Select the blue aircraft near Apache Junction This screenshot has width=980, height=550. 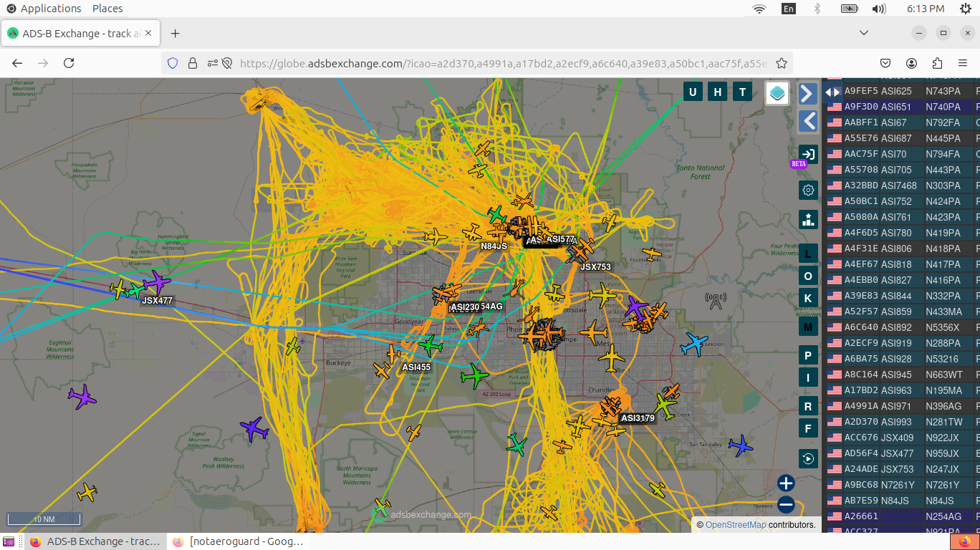click(x=693, y=344)
